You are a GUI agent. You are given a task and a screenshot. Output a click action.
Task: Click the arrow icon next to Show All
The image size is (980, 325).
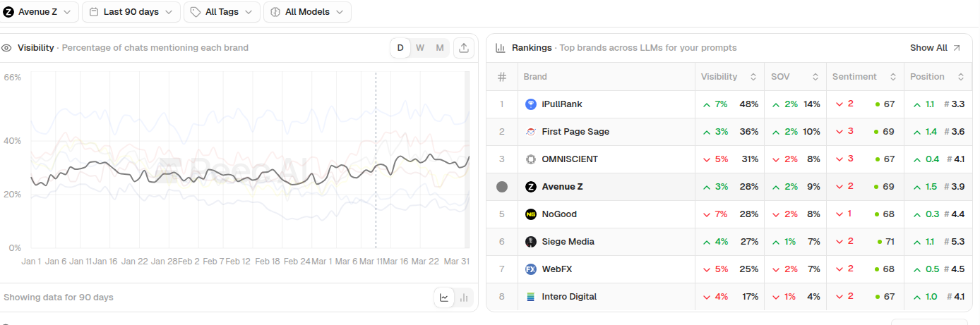(x=957, y=48)
